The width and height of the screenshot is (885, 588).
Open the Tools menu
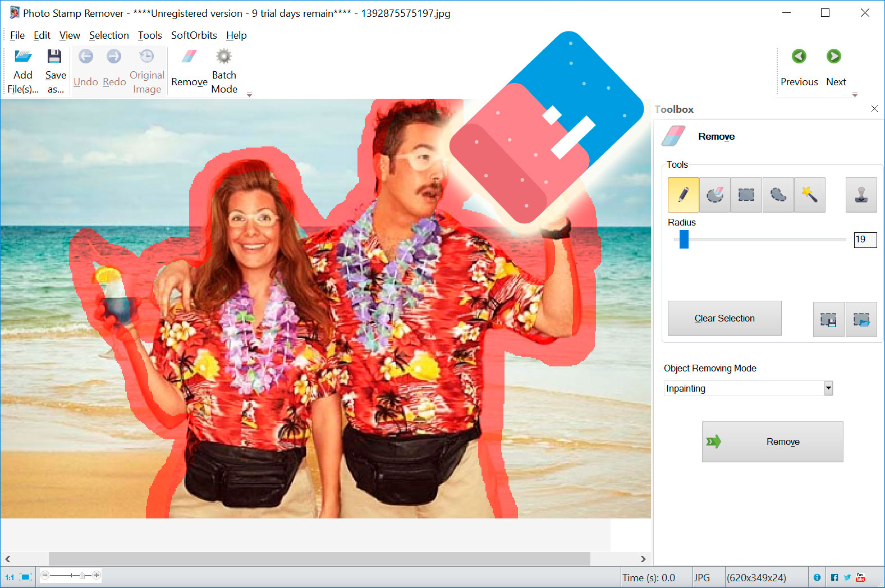pos(150,35)
